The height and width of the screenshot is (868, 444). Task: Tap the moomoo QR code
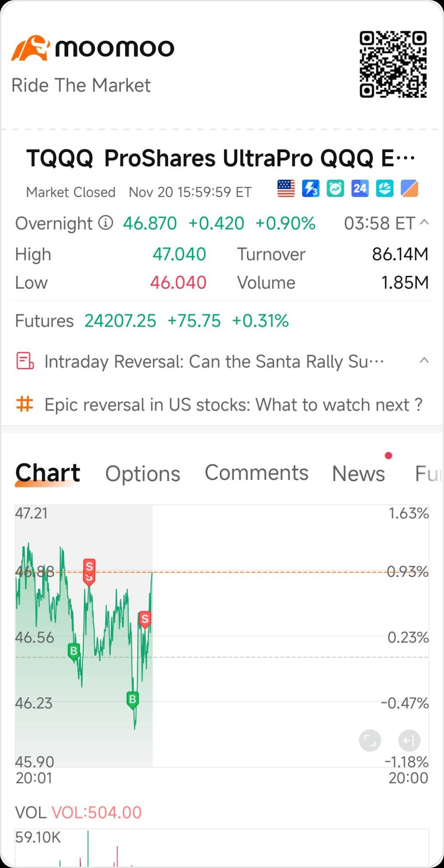393,64
